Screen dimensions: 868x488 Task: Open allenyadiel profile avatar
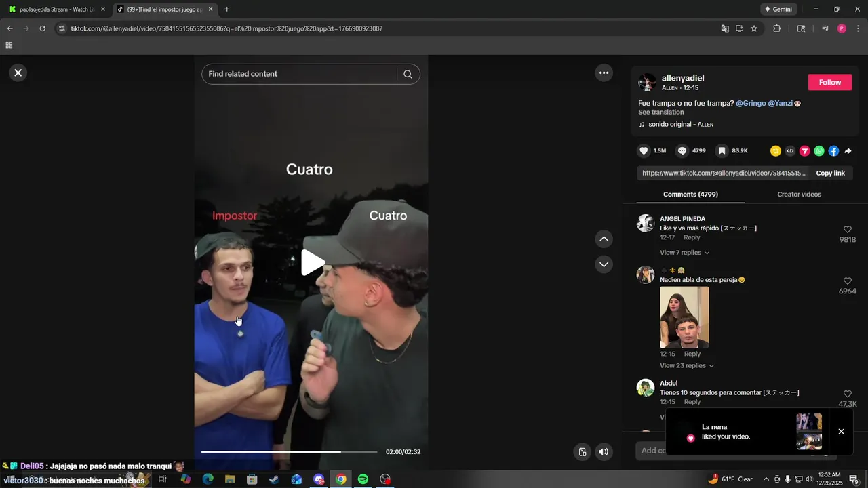[647, 83]
